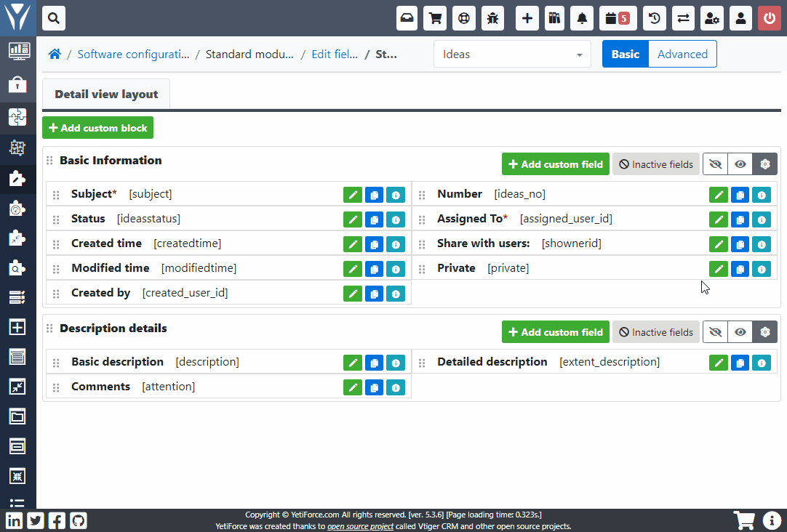This screenshot has width=787, height=532.
Task: Open the dashboard monitor sidebar icon
Action: click(x=19, y=51)
